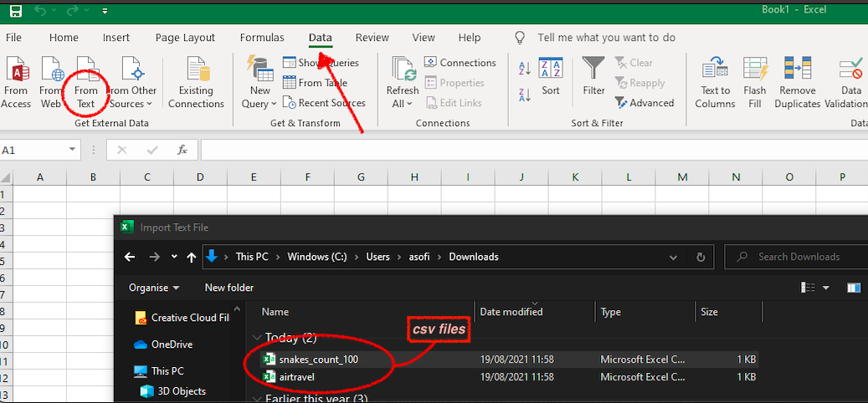Open the Refresh All dropdown
The width and height of the screenshot is (868, 403).
tap(403, 83)
